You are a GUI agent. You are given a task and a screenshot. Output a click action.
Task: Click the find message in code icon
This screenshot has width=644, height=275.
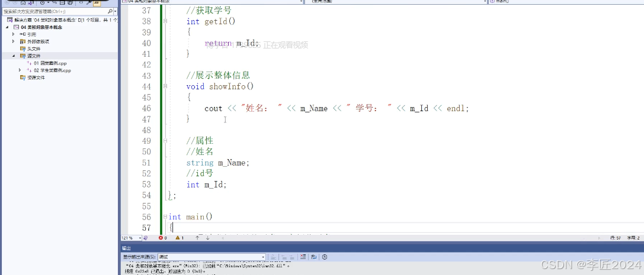tap(274, 257)
